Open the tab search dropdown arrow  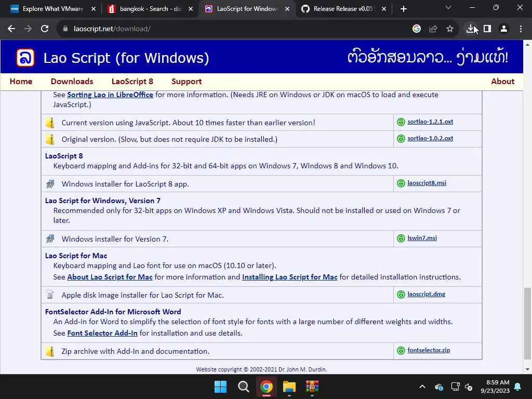click(x=448, y=7)
